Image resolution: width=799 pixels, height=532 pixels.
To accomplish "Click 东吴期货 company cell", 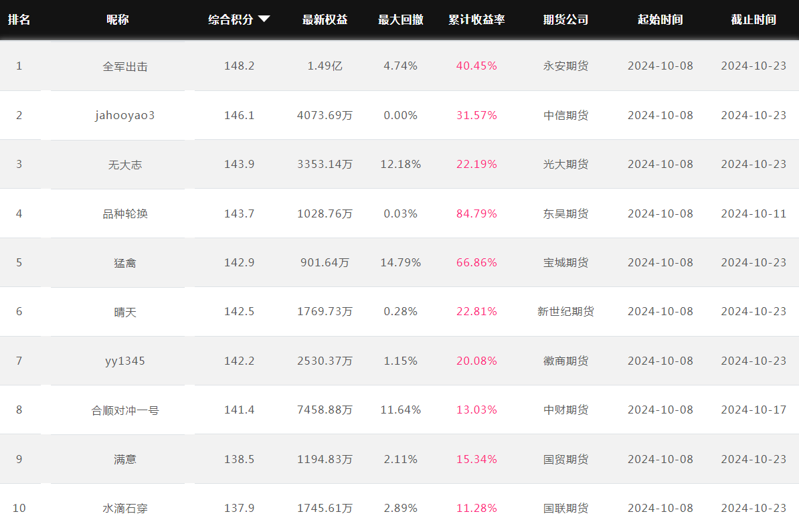I will pyautogui.click(x=565, y=213).
